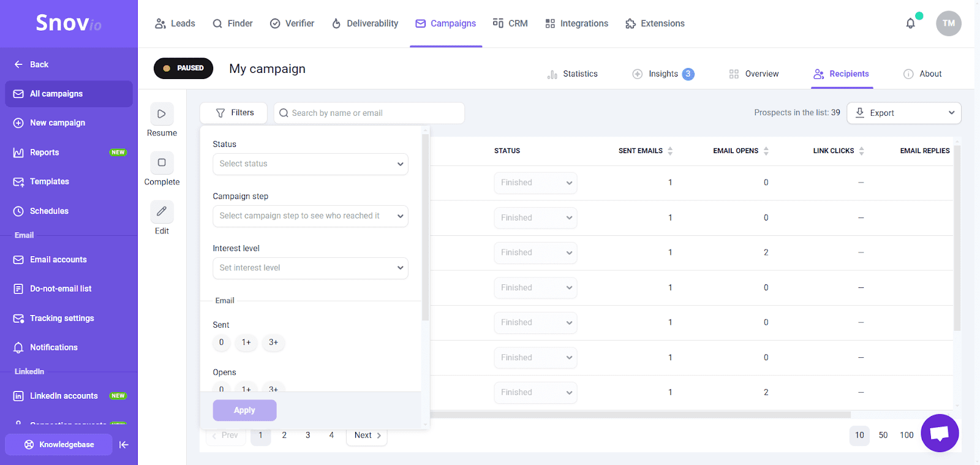Toggle the Sent "3+" filter chip
Viewport: 980px width, 465px height.
273,342
